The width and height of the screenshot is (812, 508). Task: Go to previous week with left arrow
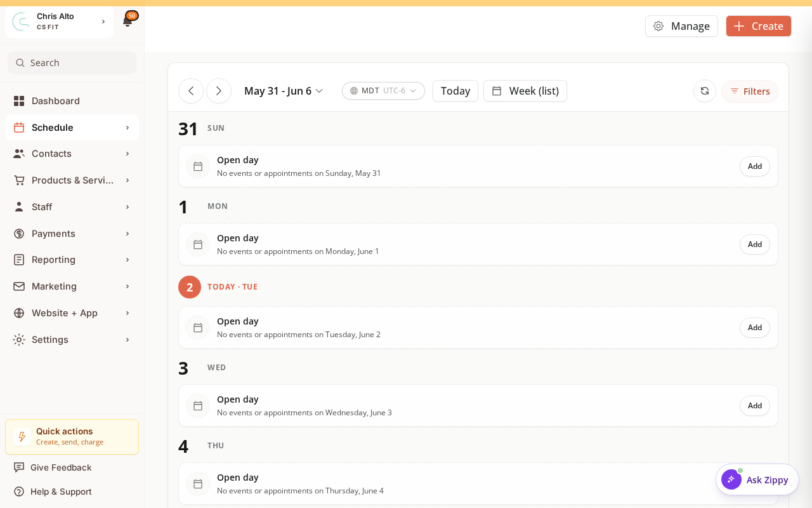[x=191, y=91]
